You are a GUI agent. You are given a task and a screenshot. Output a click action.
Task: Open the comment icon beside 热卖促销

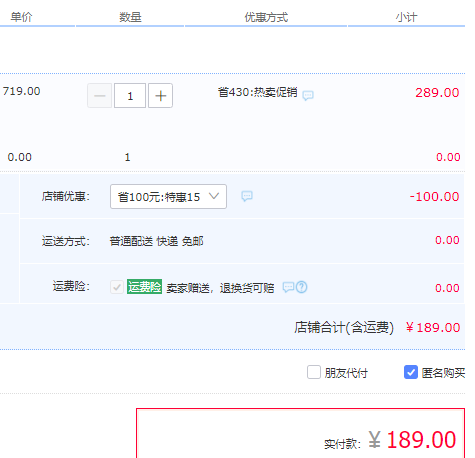[x=308, y=96]
